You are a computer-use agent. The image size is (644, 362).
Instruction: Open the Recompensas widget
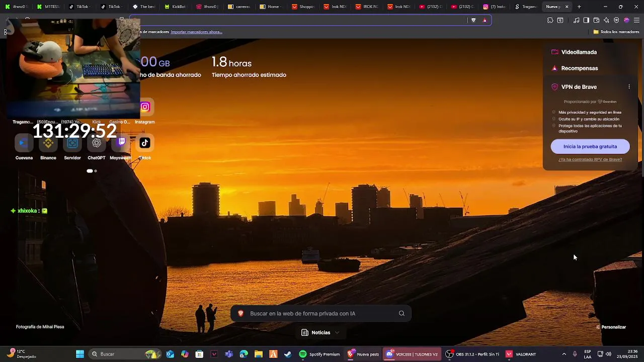pyautogui.click(x=580, y=68)
